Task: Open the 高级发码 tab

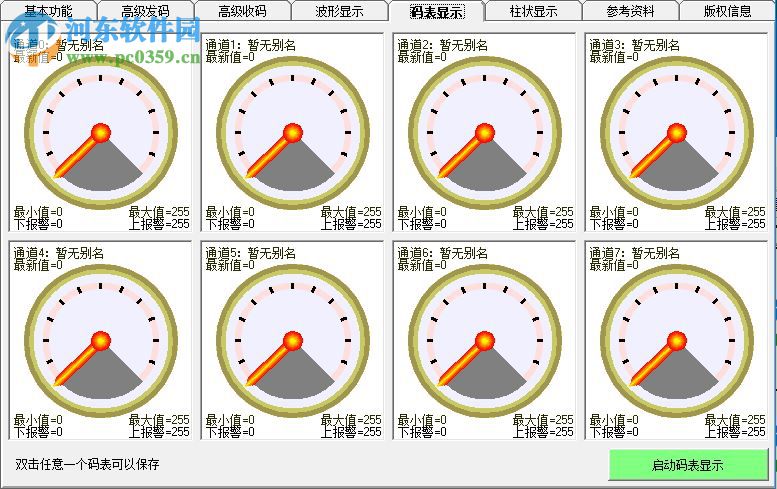Action: click(145, 11)
